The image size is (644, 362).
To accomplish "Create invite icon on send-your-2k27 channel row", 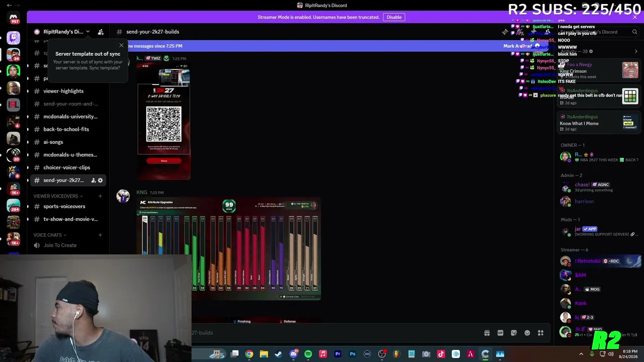I will [x=93, y=180].
